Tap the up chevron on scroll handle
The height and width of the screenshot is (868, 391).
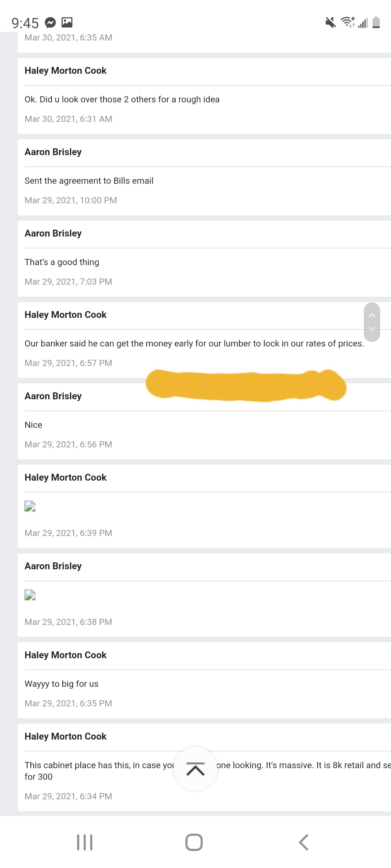(372, 315)
